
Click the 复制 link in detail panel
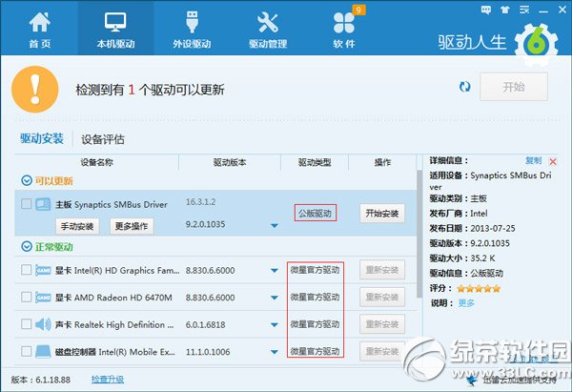(533, 160)
